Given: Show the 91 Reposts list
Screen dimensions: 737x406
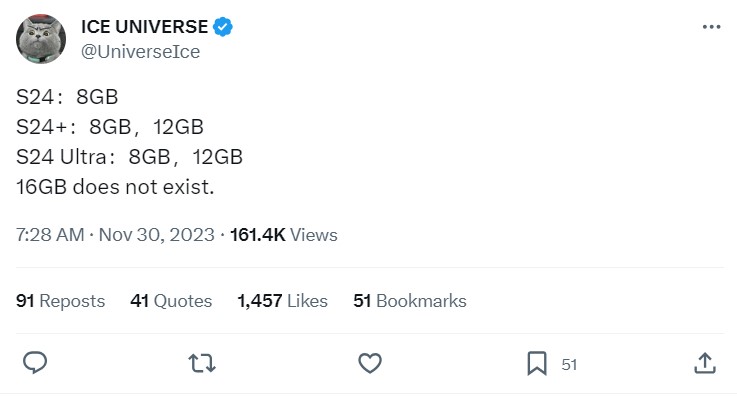Looking at the screenshot, I should click(x=61, y=301).
